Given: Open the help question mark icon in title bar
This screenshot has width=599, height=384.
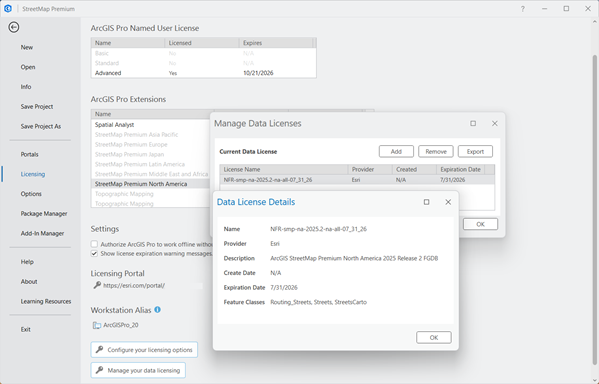Looking at the screenshot, I should pyautogui.click(x=523, y=9).
